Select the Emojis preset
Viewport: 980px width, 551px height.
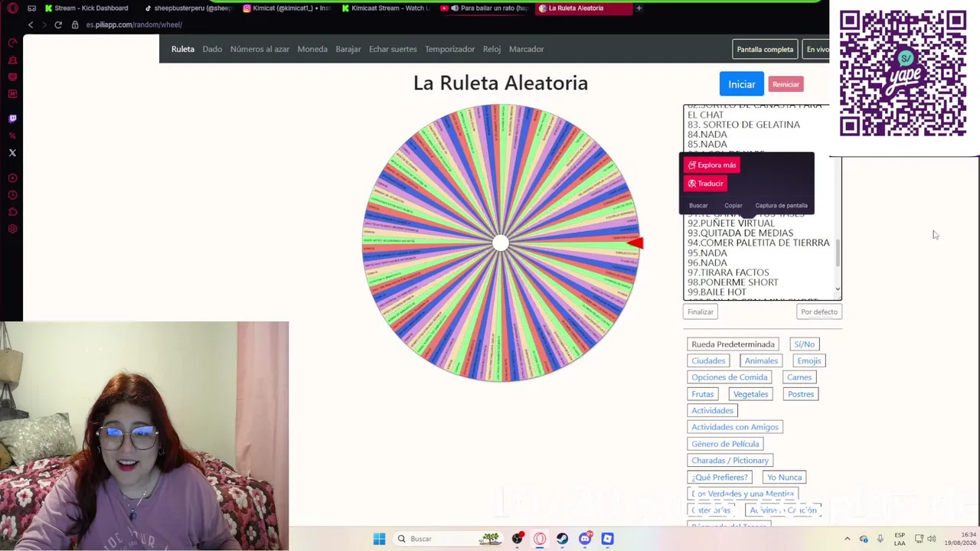tap(808, 360)
